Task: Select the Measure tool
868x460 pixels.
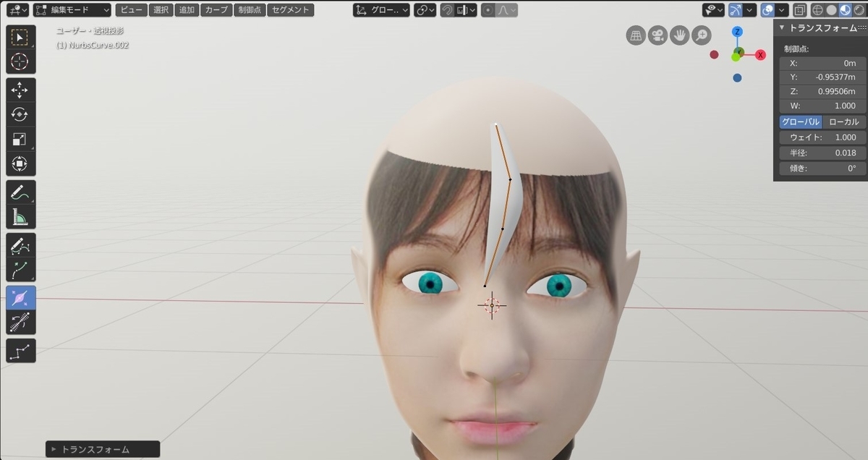Action: click(x=20, y=217)
